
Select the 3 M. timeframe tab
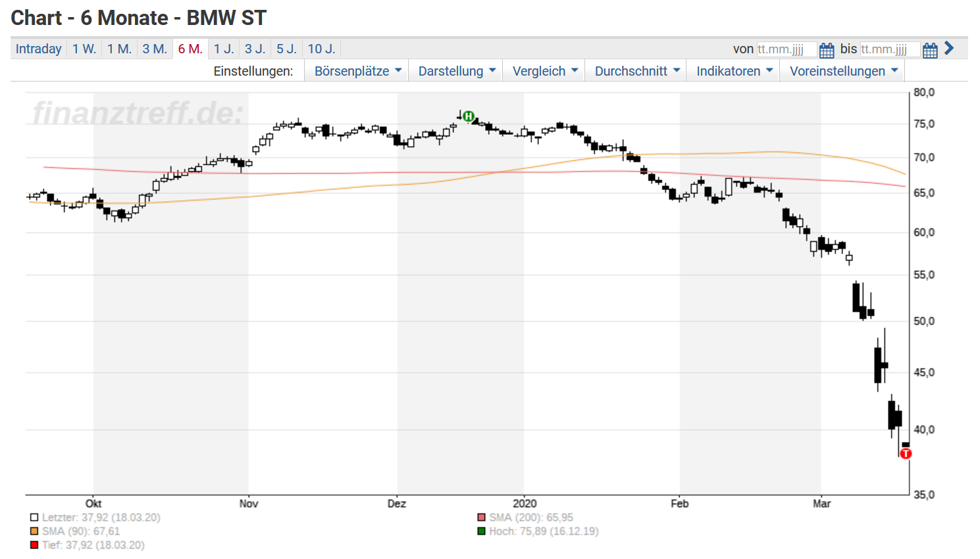155,49
